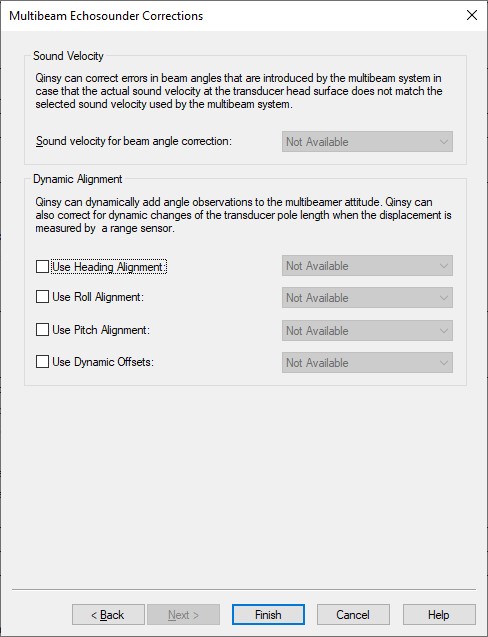
Task: Tick the Use Roll Alignment checkbox
Action: coord(42,297)
